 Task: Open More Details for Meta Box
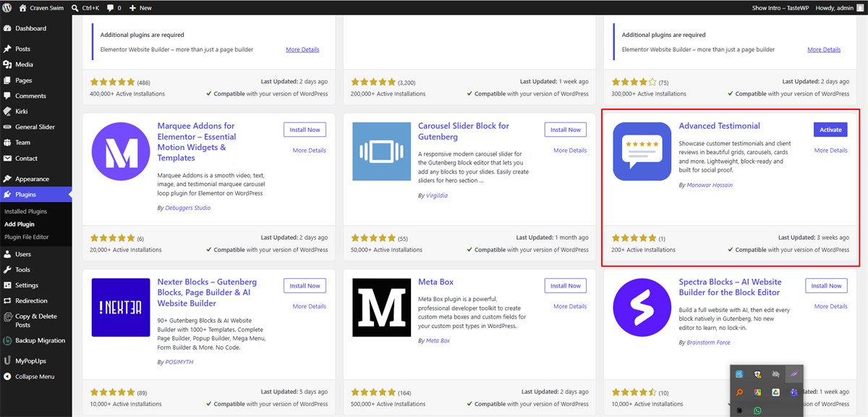(570, 306)
